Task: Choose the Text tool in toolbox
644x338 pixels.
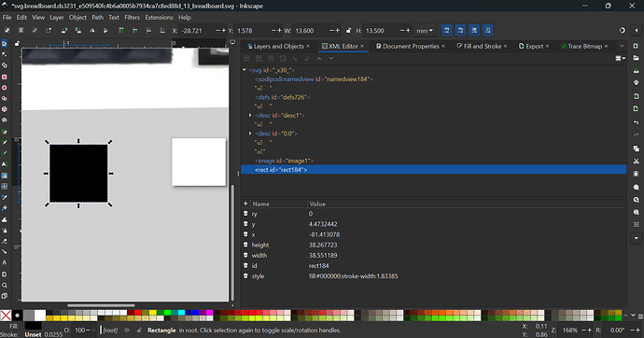Action: [5, 164]
